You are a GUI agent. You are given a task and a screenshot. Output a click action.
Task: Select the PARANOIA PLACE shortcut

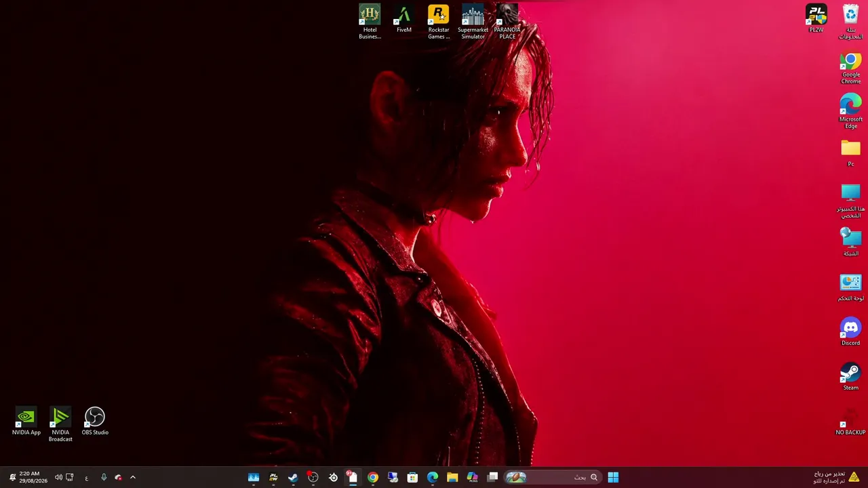[x=507, y=22]
